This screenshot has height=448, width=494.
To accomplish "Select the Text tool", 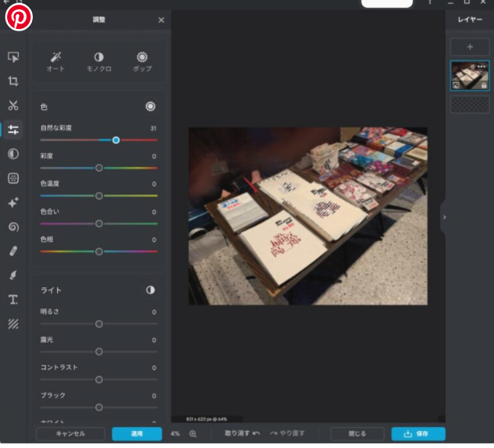I will pos(13,299).
